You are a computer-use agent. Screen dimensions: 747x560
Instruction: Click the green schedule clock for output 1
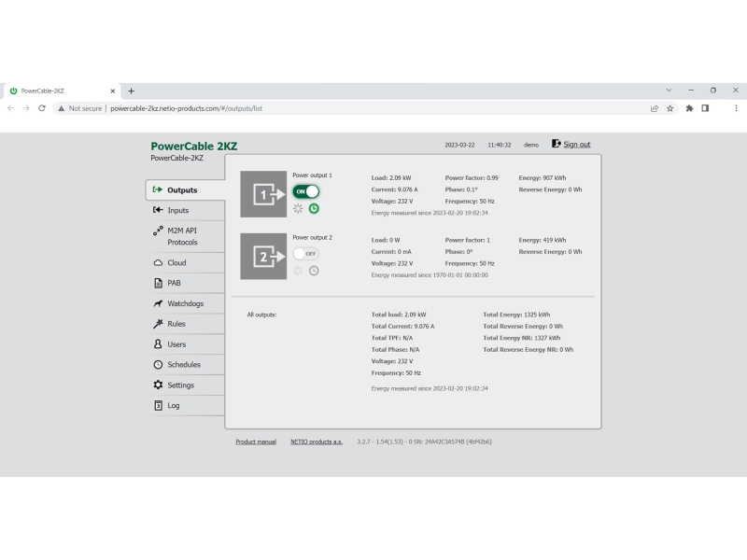(314, 208)
